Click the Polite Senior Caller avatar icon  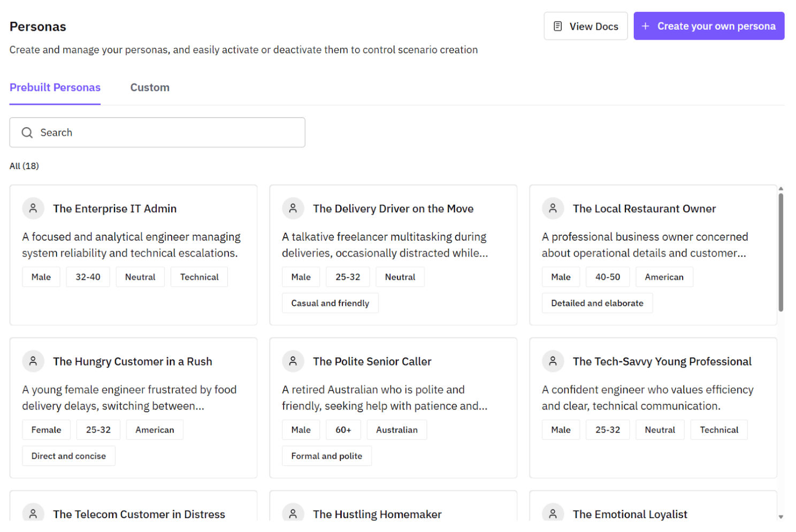tap(293, 361)
